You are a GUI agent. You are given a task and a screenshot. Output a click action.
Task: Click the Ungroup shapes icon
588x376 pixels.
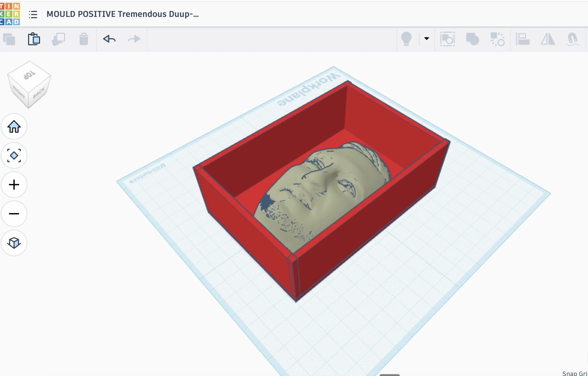[497, 39]
